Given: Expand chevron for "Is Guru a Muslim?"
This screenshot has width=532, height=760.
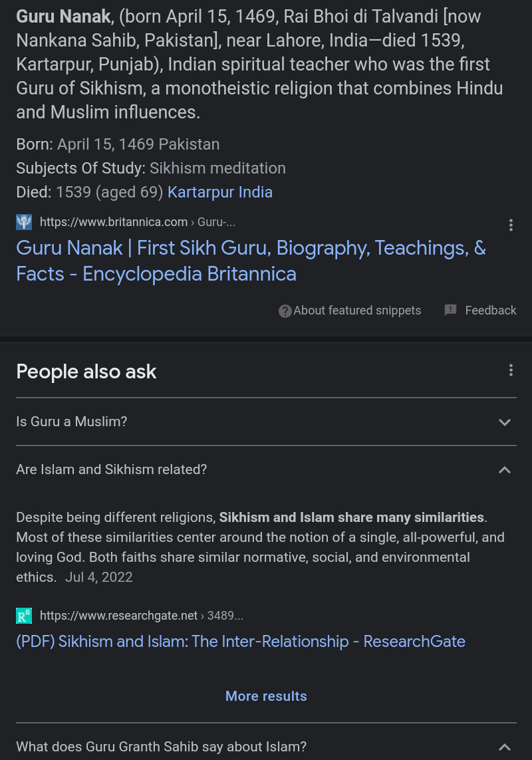Looking at the screenshot, I should (505, 422).
